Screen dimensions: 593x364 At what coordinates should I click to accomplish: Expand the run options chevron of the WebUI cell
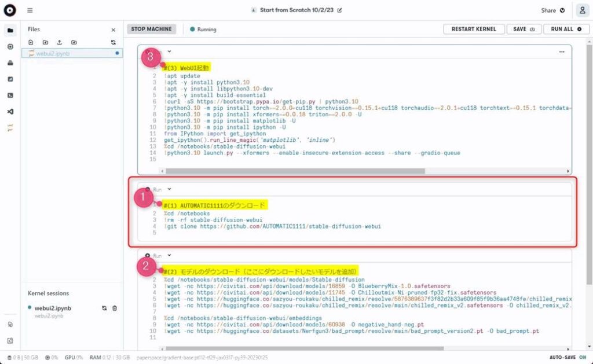(170, 52)
